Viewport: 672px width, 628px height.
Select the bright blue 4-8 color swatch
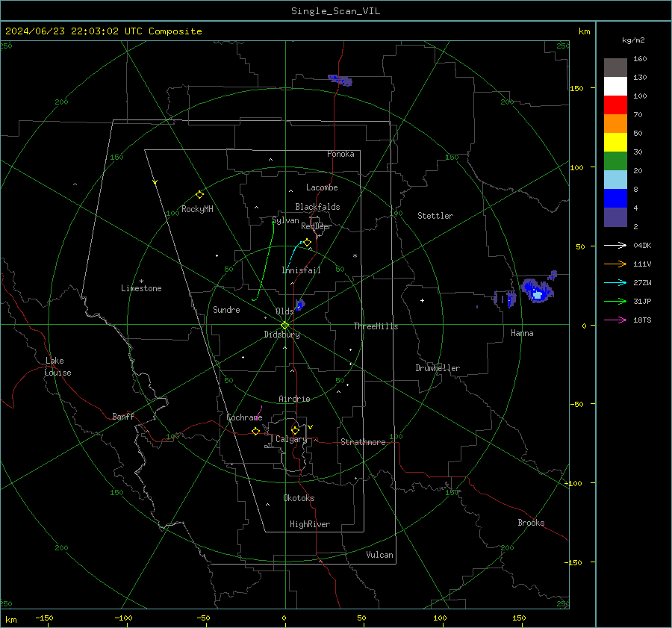pyautogui.click(x=615, y=199)
